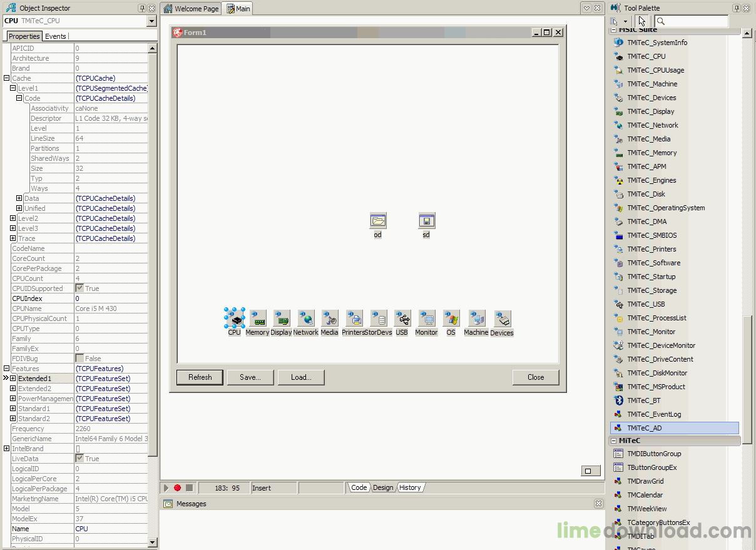Image resolution: width=756 pixels, height=550 pixels.
Task: Click the Tool Palette scroll up arrow
Action: pyautogui.click(x=747, y=35)
